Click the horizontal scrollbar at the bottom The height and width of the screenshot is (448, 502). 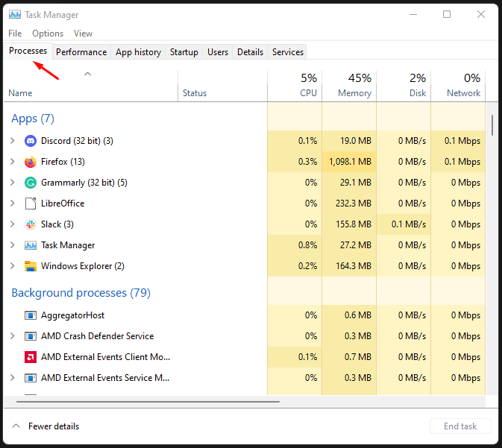click(148, 401)
